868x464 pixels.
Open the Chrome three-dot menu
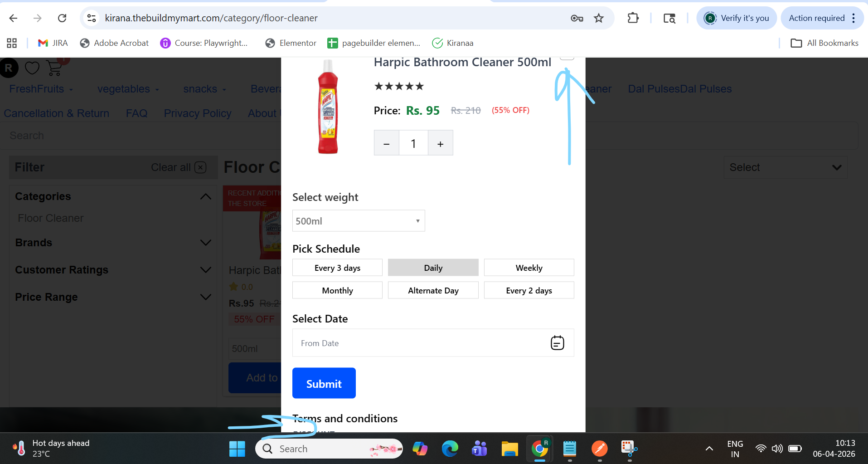tap(853, 18)
